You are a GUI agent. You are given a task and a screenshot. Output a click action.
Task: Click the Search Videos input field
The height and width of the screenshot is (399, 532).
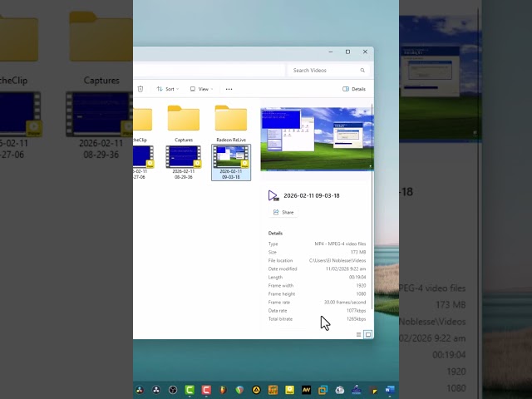pos(328,70)
